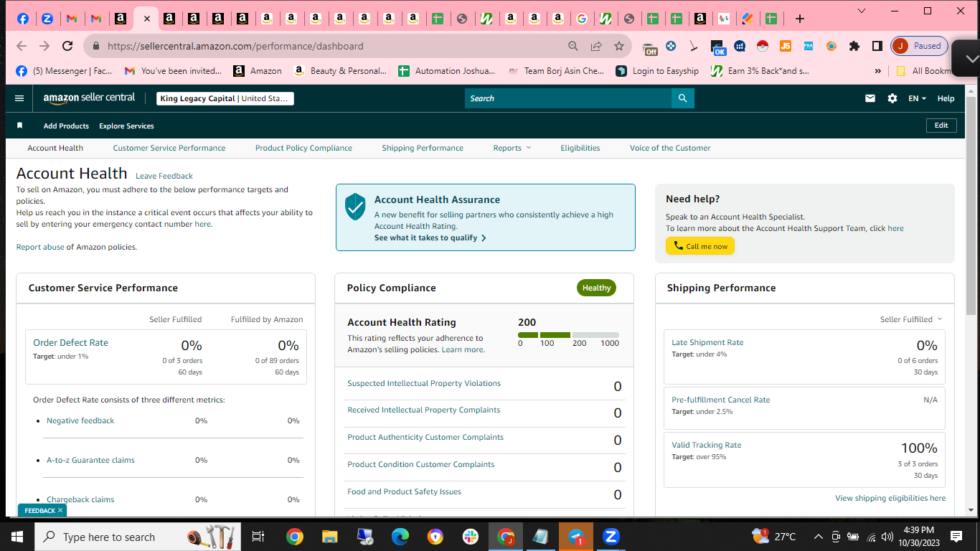The height and width of the screenshot is (551, 980).
Task: Open File Explorer from the taskbar
Action: click(x=329, y=536)
